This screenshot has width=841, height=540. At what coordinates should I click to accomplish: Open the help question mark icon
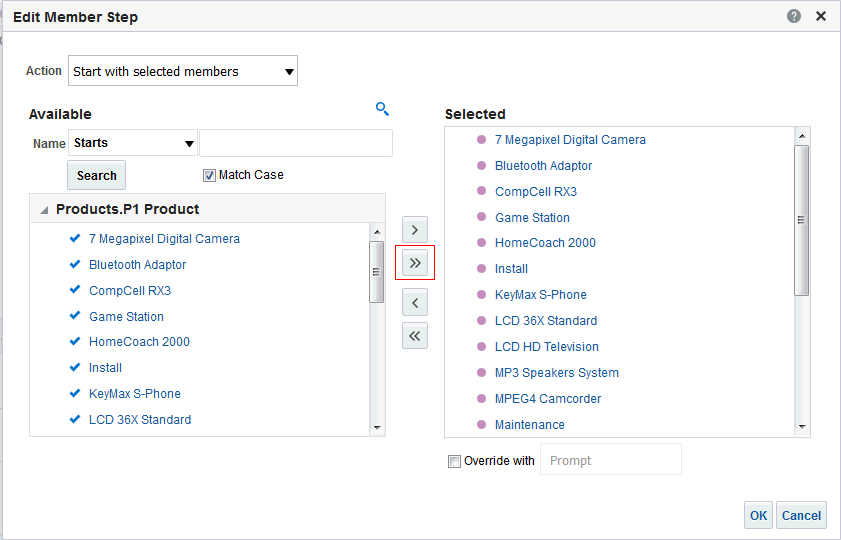pyautogui.click(x=794, y=16)
